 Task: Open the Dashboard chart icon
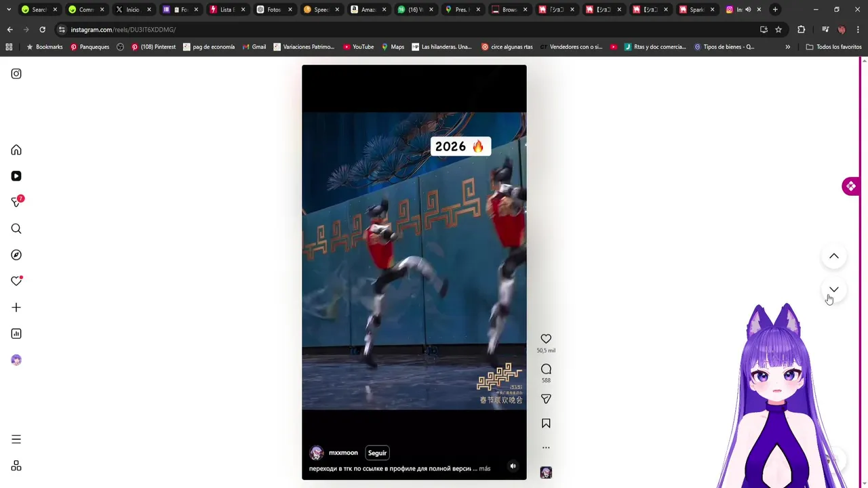pos(16,333)
